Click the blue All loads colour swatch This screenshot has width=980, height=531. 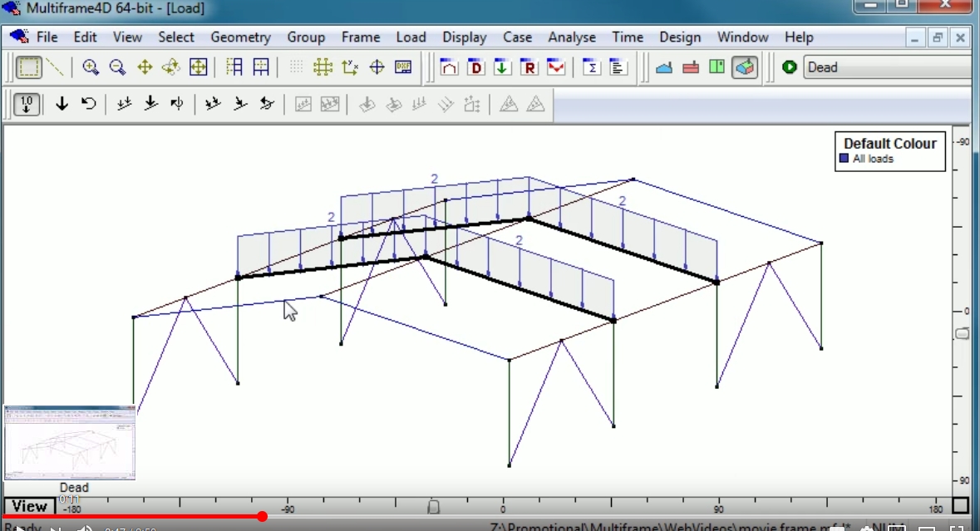844,159
